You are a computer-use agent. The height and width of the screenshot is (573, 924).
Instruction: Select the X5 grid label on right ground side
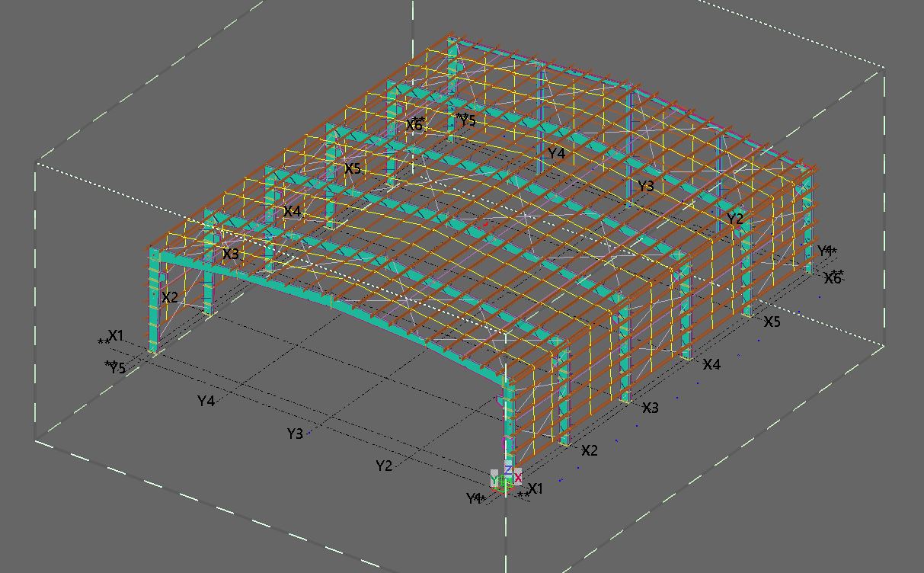pos(772,322)
